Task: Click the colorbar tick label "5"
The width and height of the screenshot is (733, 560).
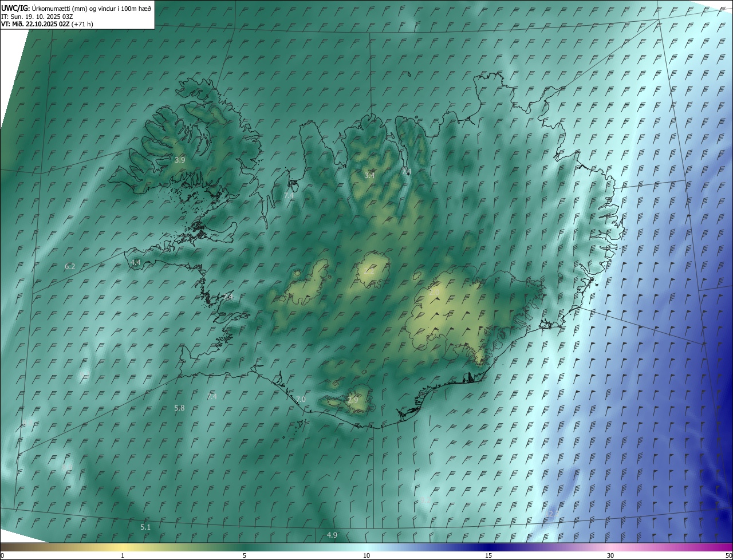Action: [x=245, y=555]
